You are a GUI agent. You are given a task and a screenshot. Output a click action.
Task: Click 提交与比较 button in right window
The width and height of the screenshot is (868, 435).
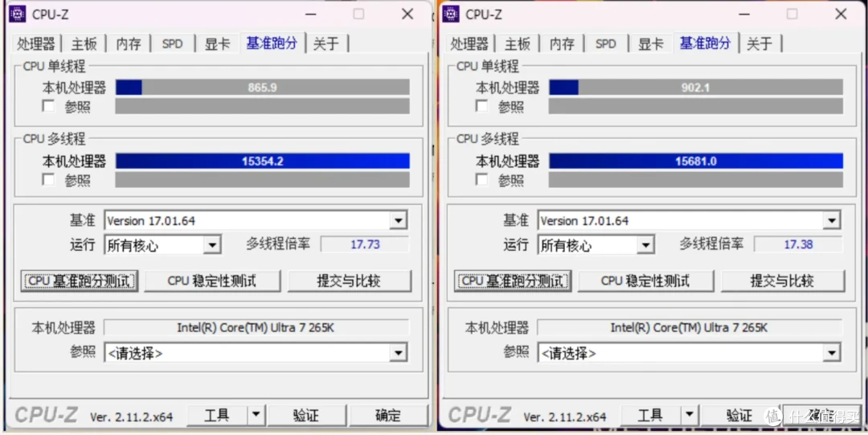[x=783, y=281]
